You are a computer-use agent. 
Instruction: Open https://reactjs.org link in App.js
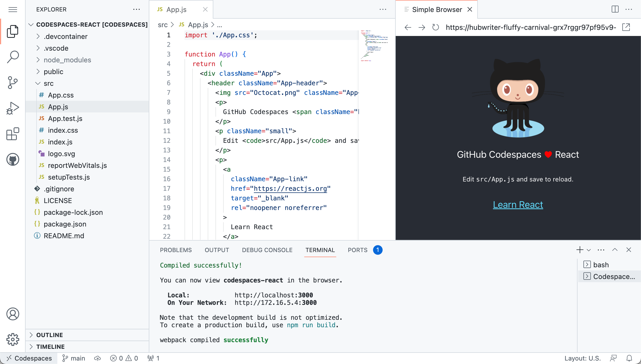(291, 188)
